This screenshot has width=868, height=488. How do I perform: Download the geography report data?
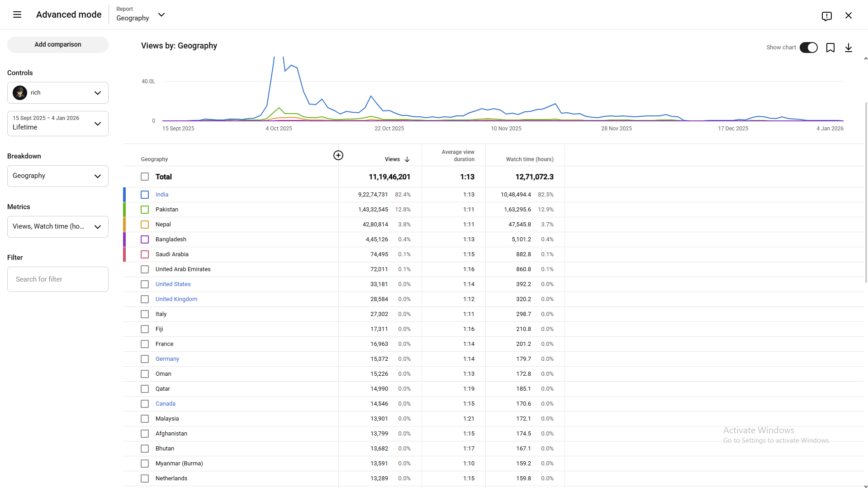point(849,48)
